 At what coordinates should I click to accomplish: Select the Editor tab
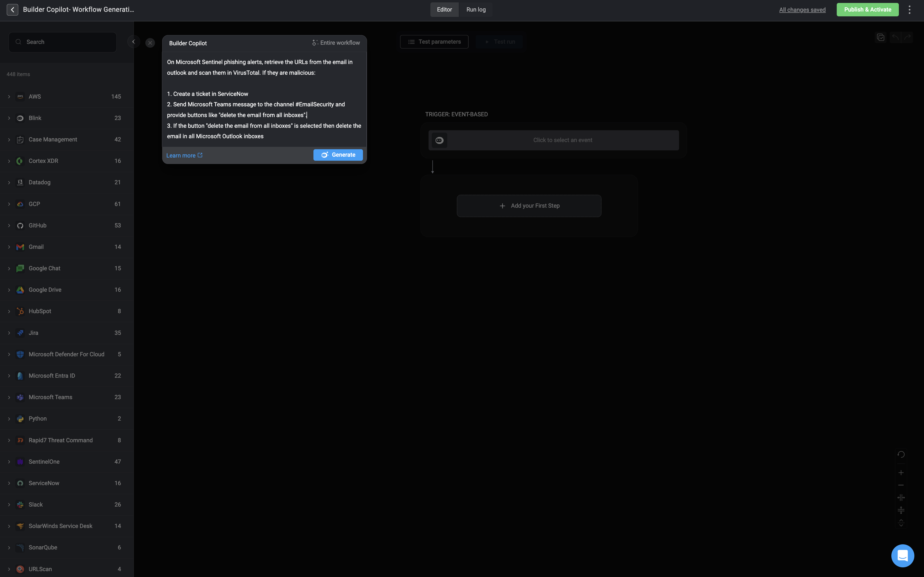click(444, 10)
